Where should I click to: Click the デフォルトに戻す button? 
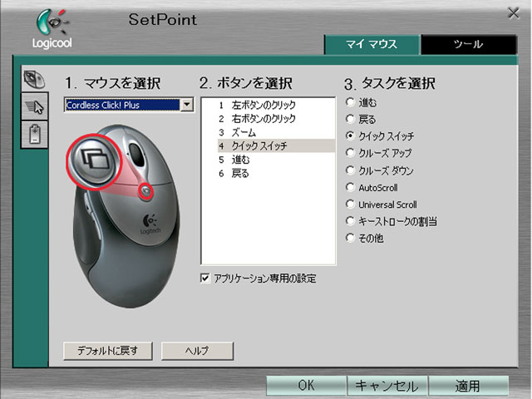coord(107,350)
